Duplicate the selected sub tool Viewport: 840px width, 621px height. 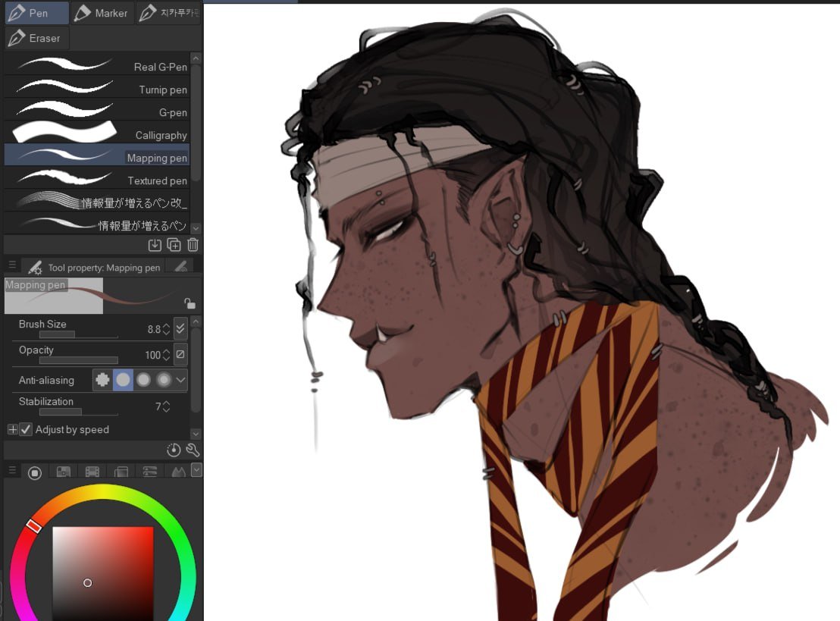click(x=174, y=245)
